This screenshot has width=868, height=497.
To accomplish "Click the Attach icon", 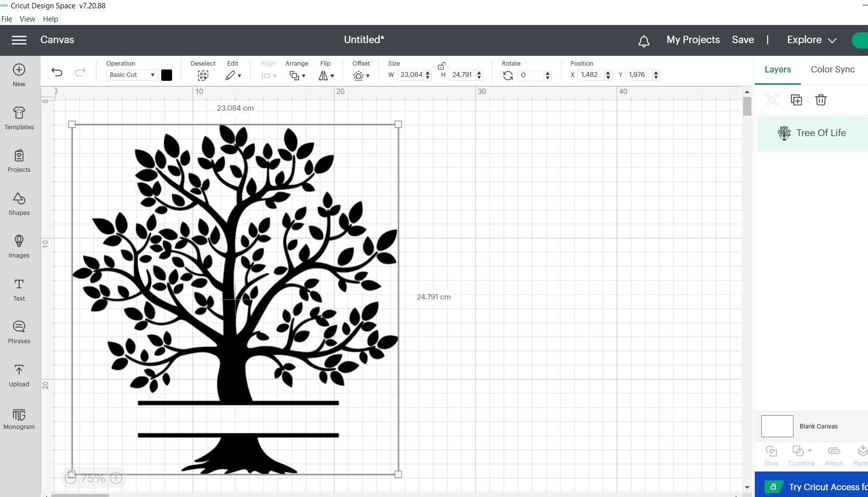I will 834,454.
